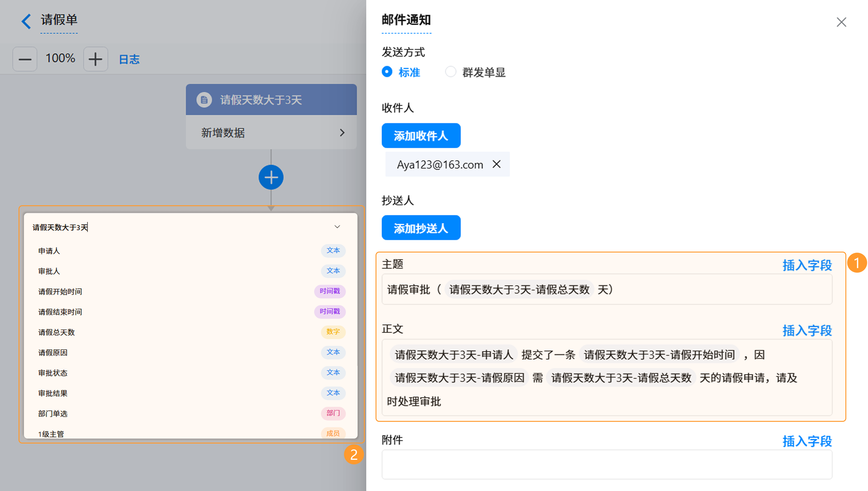This screenshot has width=868, height=491.
Task: Zoom in with the plus button
Action: tap(96, 59)
